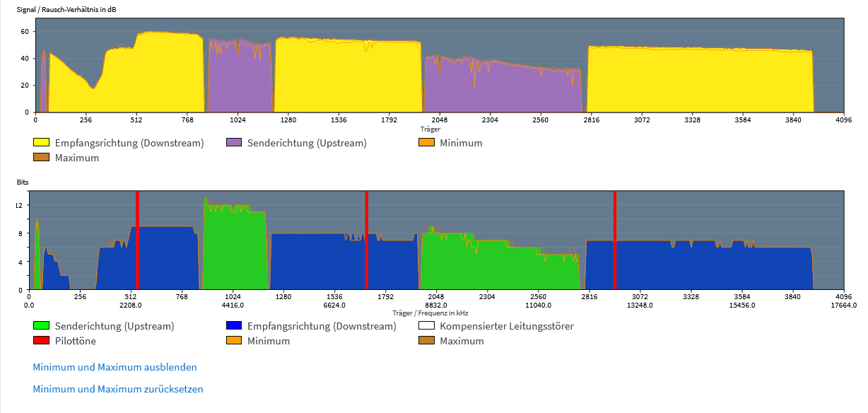
Task: Click the blue Empfangsrichtung (Downstream) swatch
Action: point(235,326)
